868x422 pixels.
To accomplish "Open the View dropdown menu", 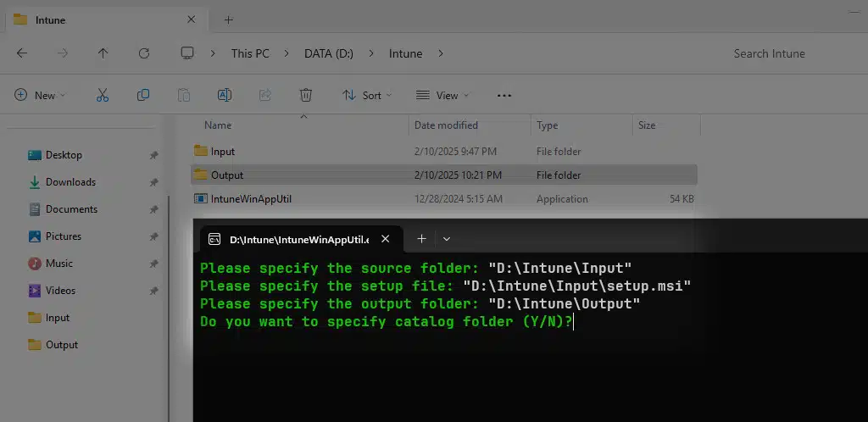I will click(x=442, y=95).
